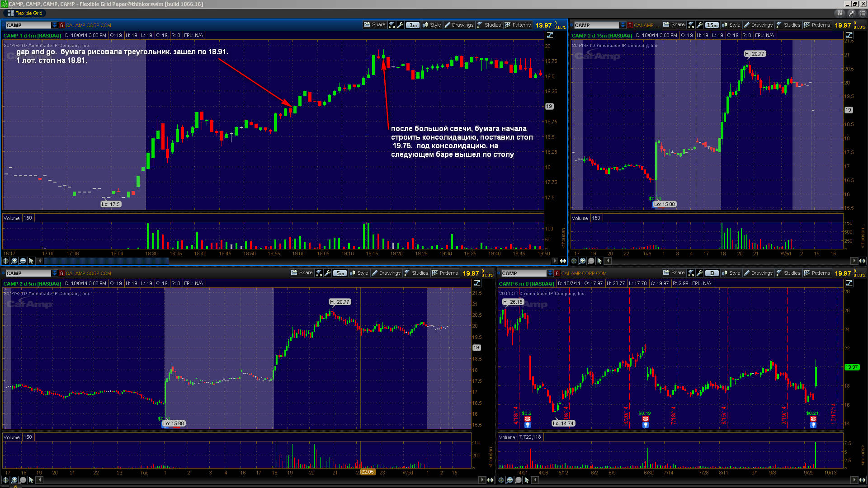Open the 1m chart quick time frames icon
This screenshot has height=488, width=868.
[x=392, y=25]
